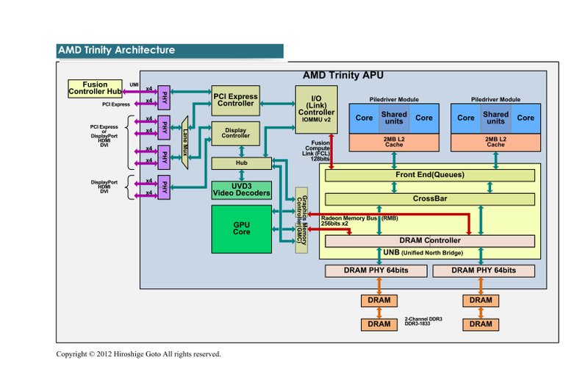Click the Hub block below Display Controller
Screen dimensions: 588x391
click(x=241, y=162)
